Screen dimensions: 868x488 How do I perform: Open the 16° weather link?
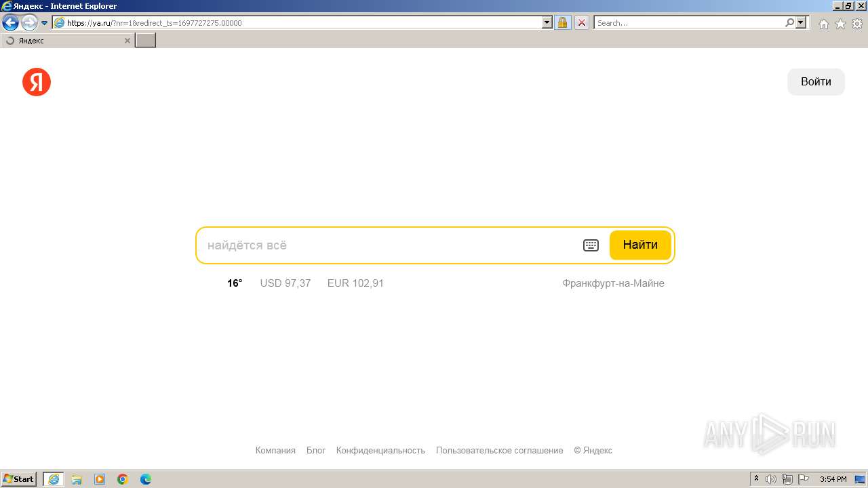click(235, 283)
